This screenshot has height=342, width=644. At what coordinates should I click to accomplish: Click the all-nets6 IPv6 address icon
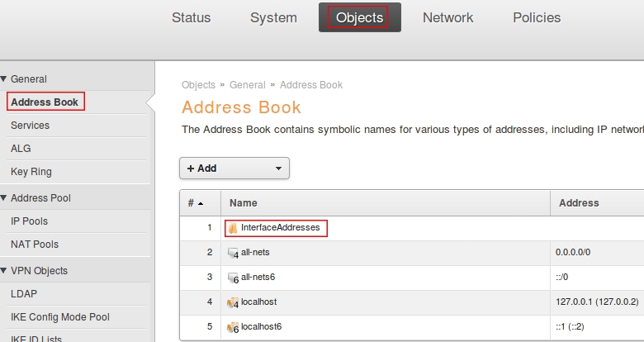pos(233,277)
